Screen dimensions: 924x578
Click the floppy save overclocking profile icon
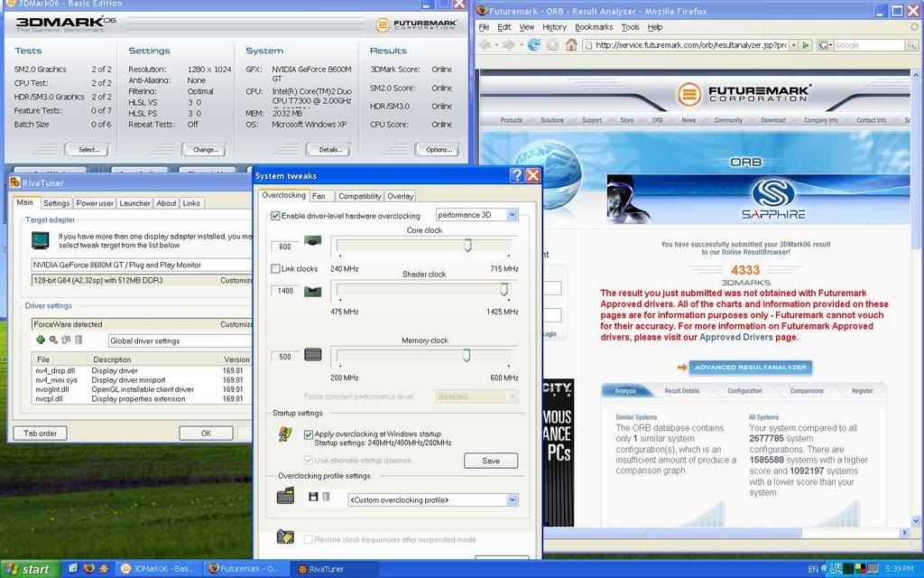click(313, 497)
